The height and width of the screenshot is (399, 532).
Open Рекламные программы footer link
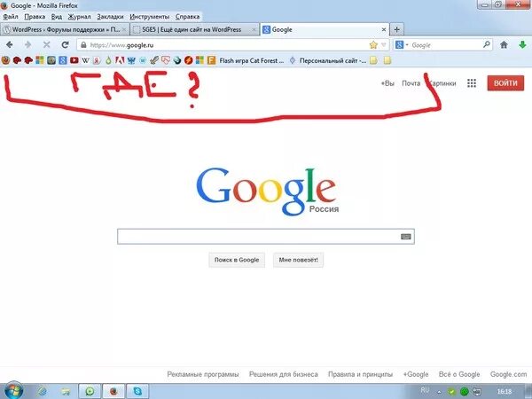coord(203,374)
